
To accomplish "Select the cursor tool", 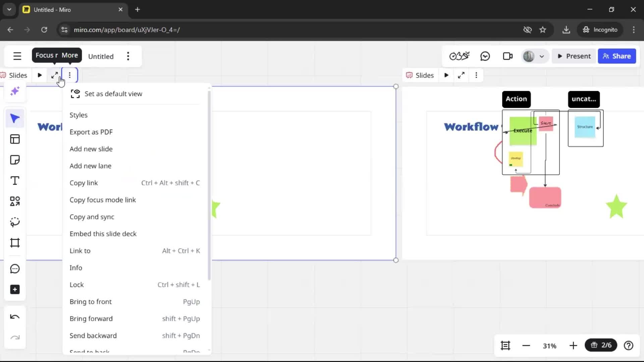I will pyautogui.click(x=15, y=118).
